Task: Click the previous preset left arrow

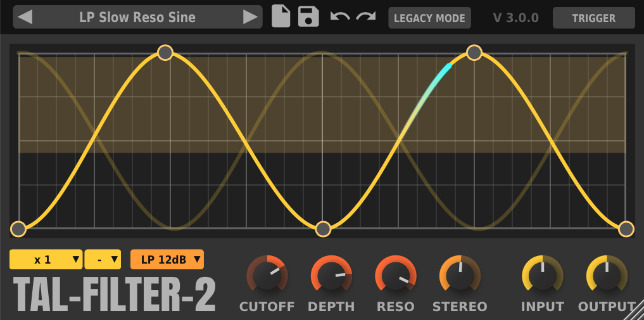Action: click(x=25, y=17)
